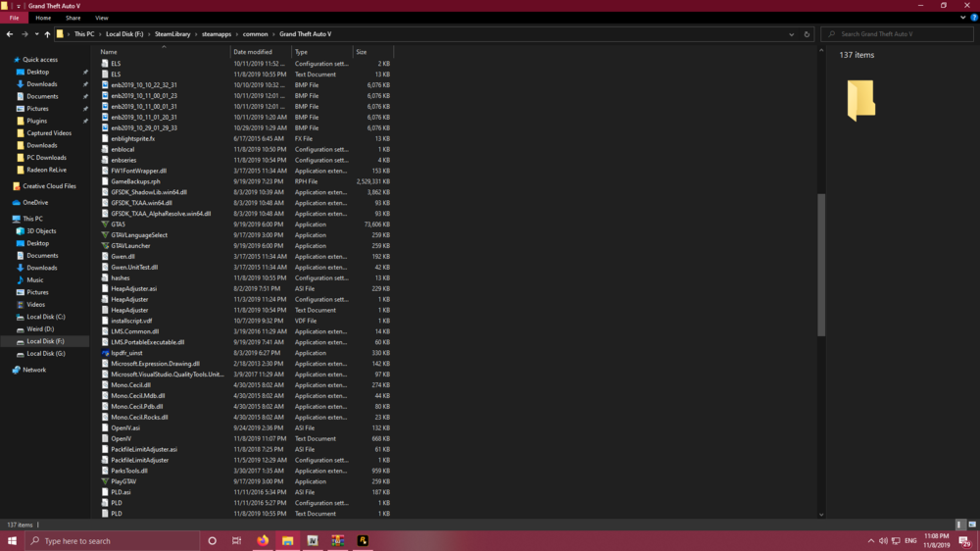Image resolution: width=980 pixels, height=551 pixels.
Task: Open recent locations dropdown arrow
Action: click(x=37, y=34)
